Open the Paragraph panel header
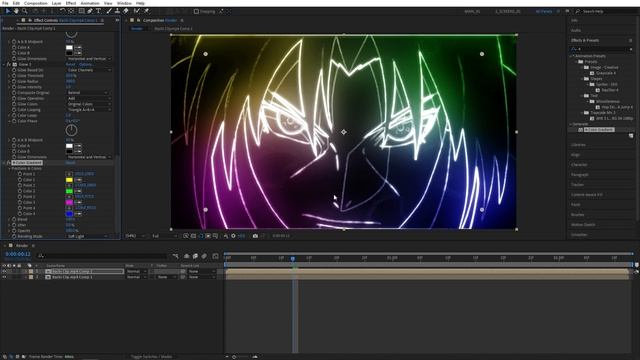The width and height of the screenshot is (640, 360). [580, 175]
